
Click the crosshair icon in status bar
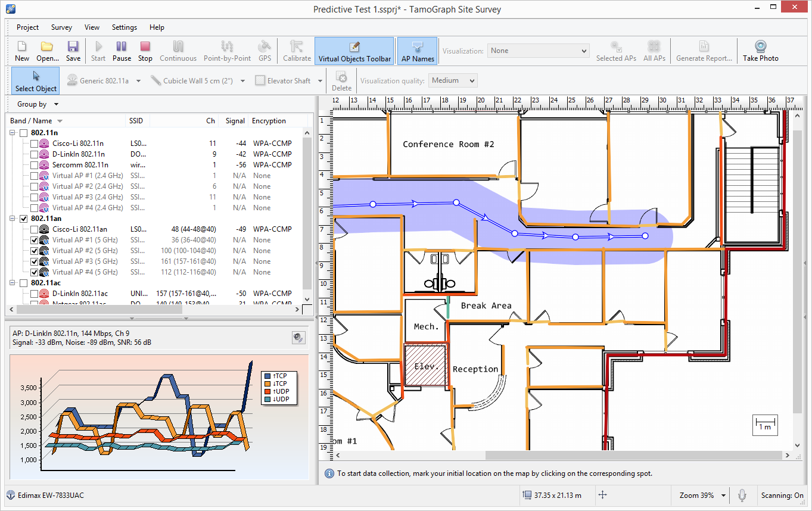pyautogui.click(x=602, y=495)
